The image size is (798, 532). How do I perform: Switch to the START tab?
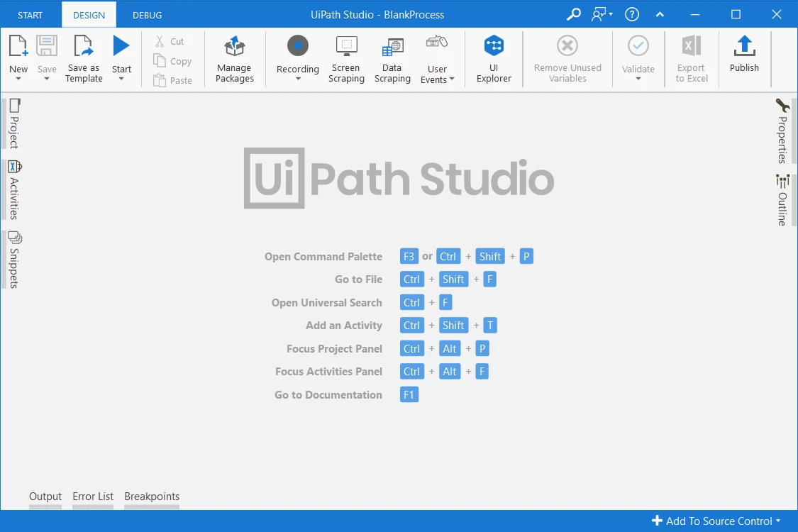[30, 15]
